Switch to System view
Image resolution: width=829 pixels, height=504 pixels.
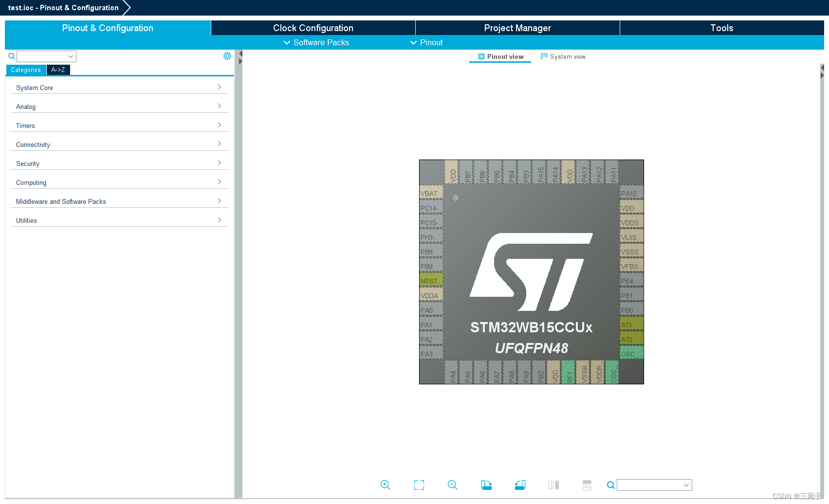click(x=563, y=56)
